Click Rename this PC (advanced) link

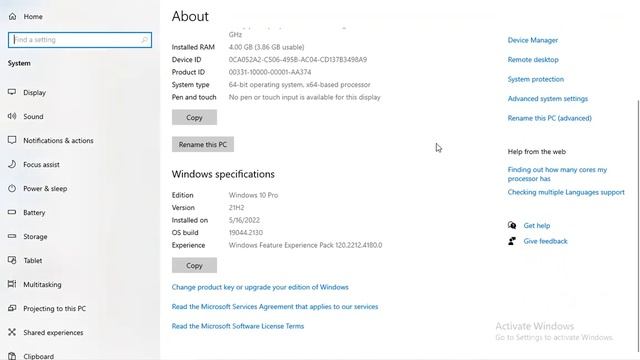[549, 118]
